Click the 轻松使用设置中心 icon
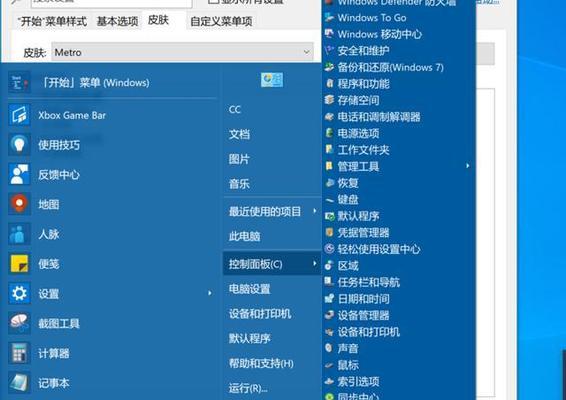This screenshot has height=400, width=566. pos(329,249)
